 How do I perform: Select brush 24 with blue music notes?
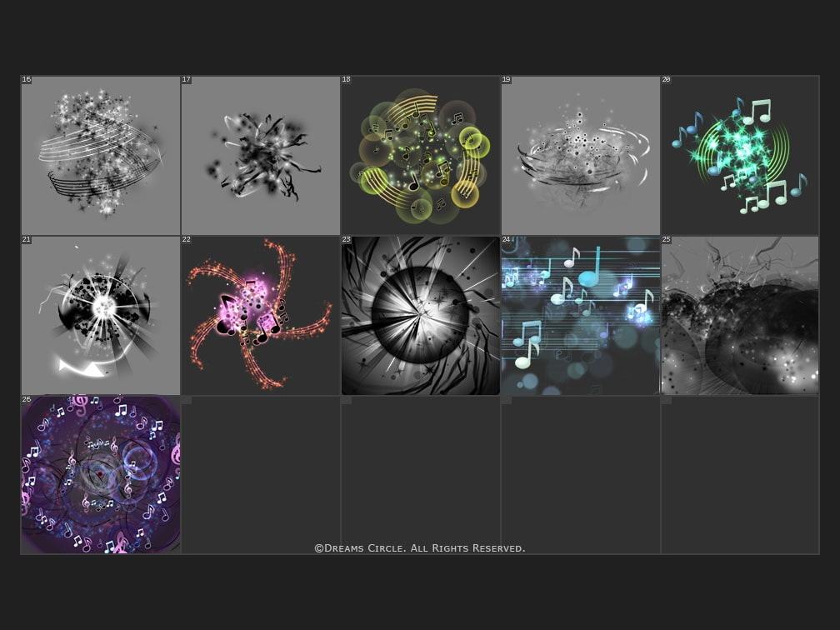(581, 316)
